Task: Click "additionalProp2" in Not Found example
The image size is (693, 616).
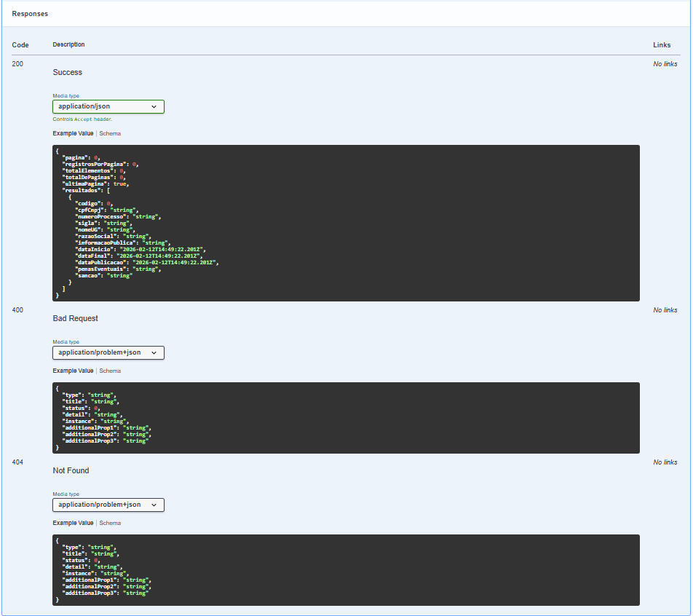Action: tap(106, 587)
